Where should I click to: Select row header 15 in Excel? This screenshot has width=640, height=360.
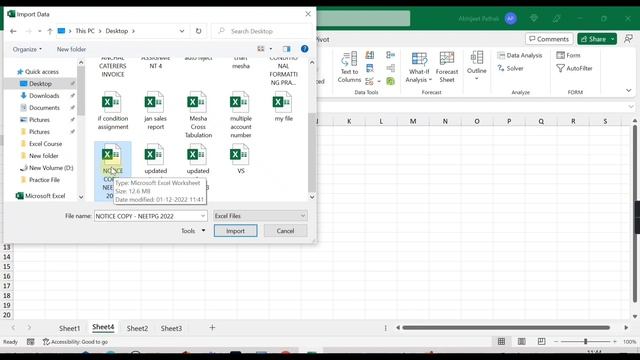(7, 267)
